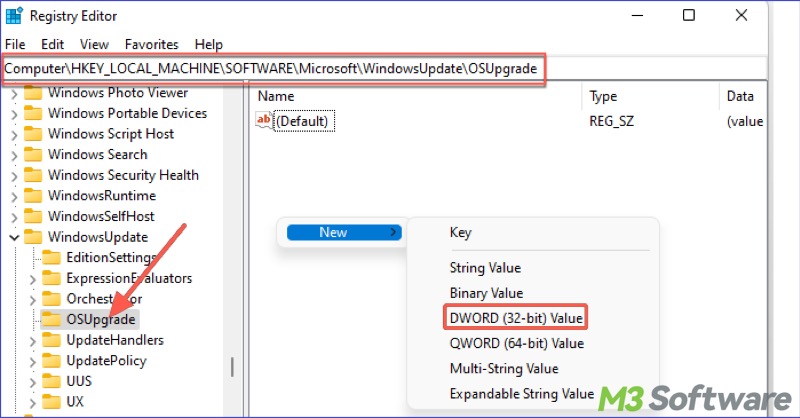Click the UpdatePolicy folder icon

51,361
